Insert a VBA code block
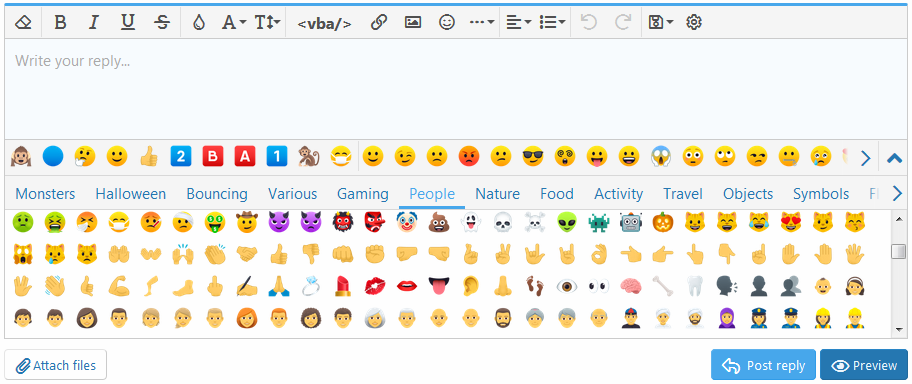This screenshot has width=912, height=384. 324,23
